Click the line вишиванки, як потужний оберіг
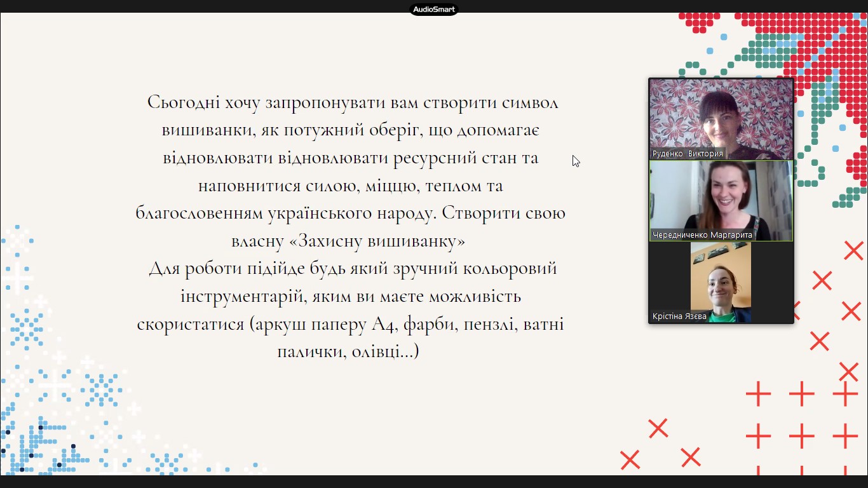This screenshot has height=488, width=868. tap(351, 130)
